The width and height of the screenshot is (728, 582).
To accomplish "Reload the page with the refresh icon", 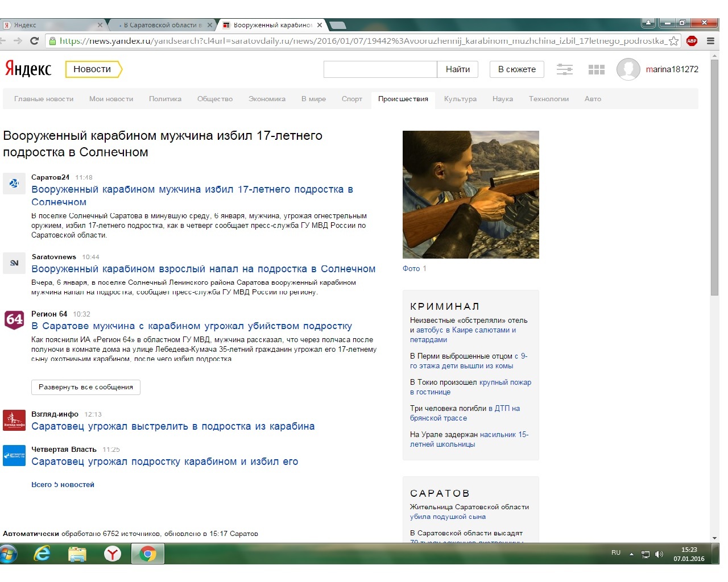I will [34, 41].
